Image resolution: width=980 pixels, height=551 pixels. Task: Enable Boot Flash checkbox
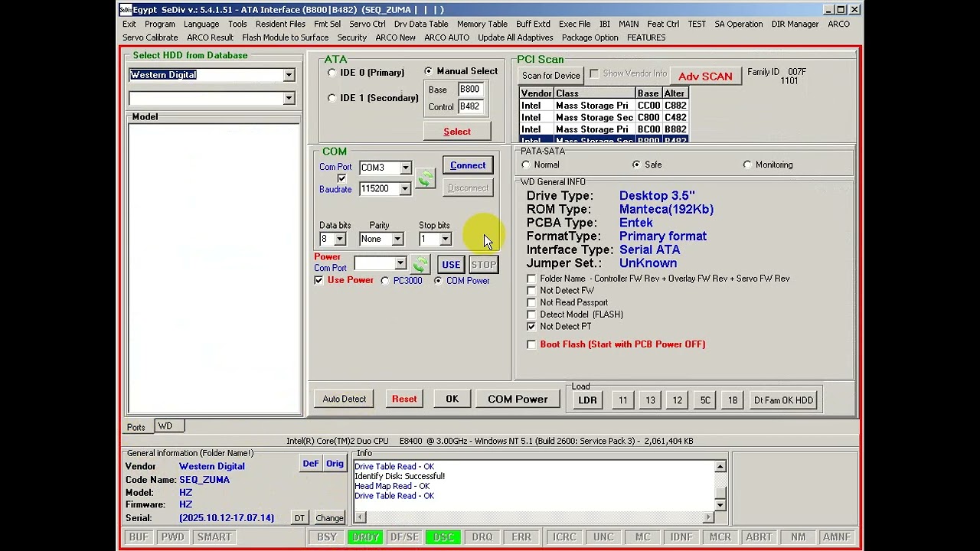click(x=532, y=344)
